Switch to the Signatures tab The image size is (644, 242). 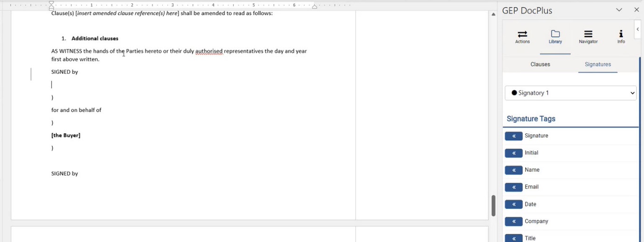(597, 64)
